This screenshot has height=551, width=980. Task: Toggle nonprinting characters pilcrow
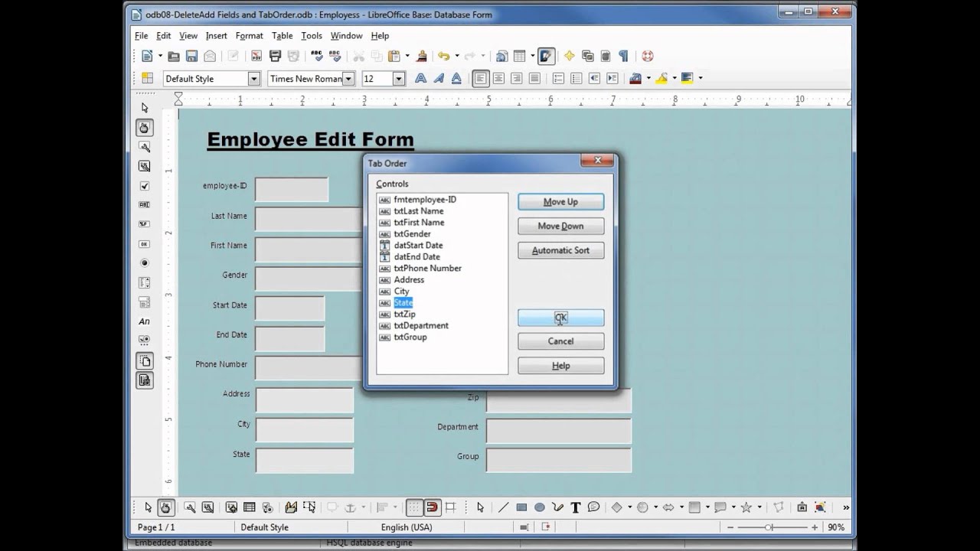coord(623,56)
